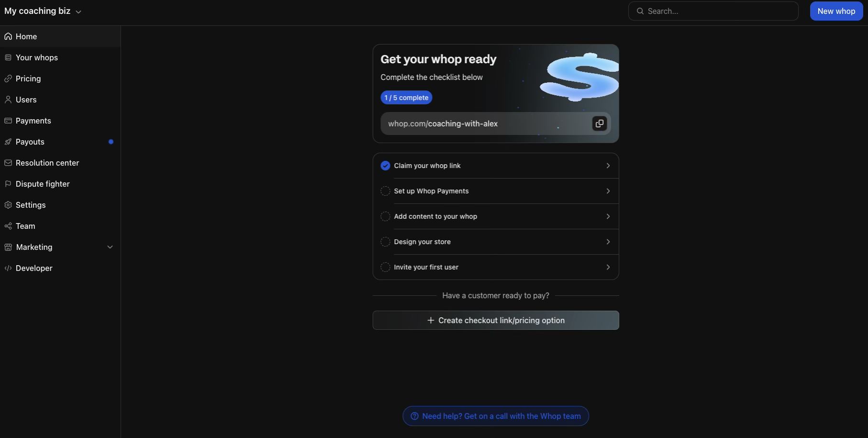Focus the Search input field
The height and width of the screenshot is (438, 868).
[713, 11]
